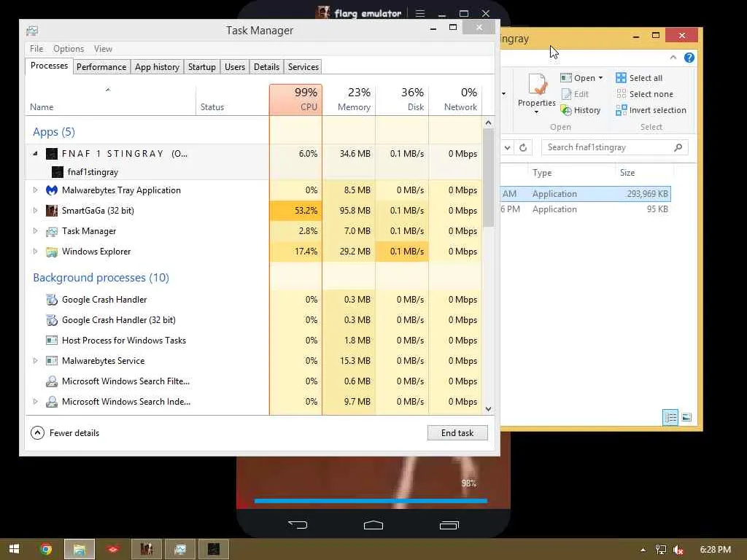Sort processes by Disk column

(x=403, y=99)
